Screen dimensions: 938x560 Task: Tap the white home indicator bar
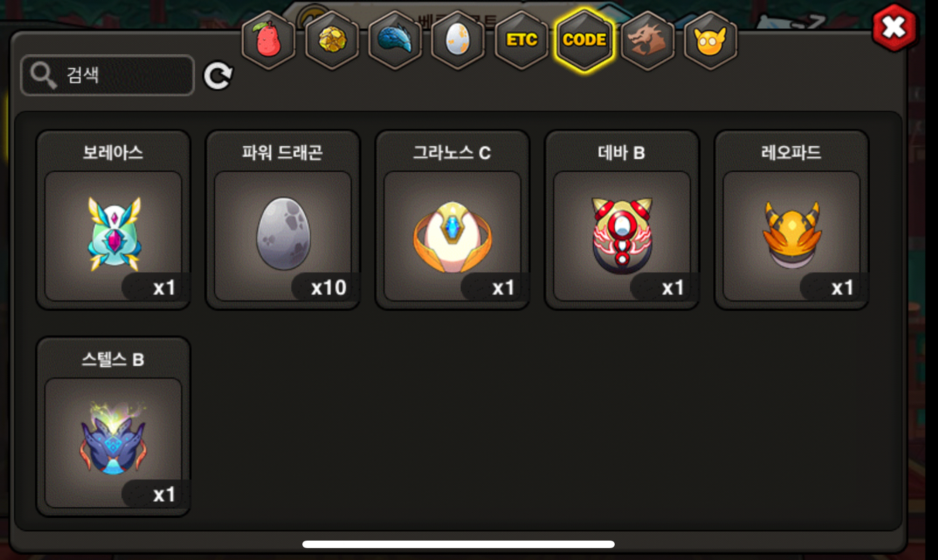coord(458,544)
